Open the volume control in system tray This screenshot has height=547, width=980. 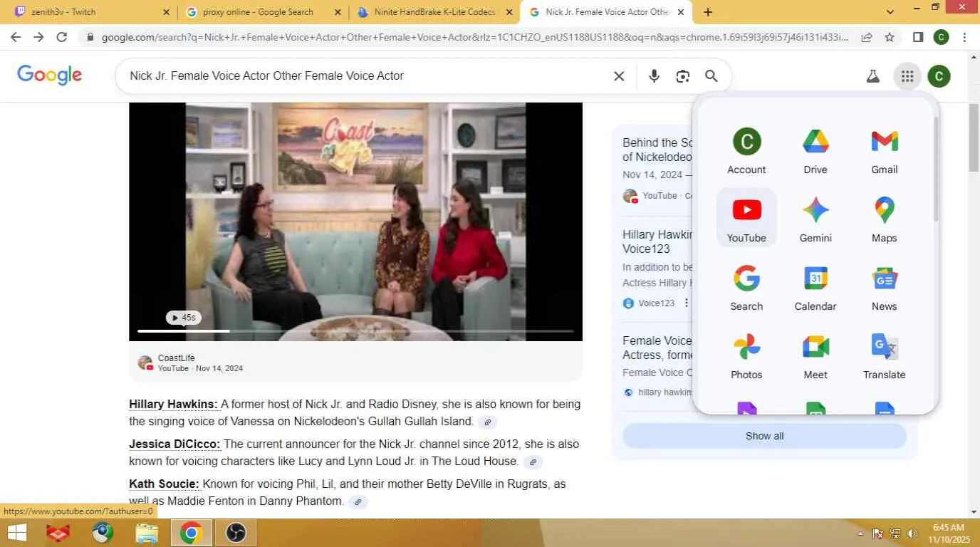click(912, 533)
